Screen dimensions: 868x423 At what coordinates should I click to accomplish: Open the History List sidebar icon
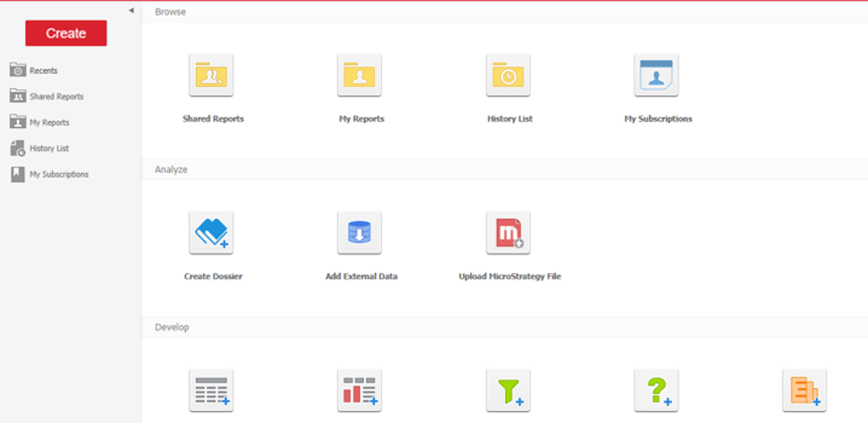point(16,148)
